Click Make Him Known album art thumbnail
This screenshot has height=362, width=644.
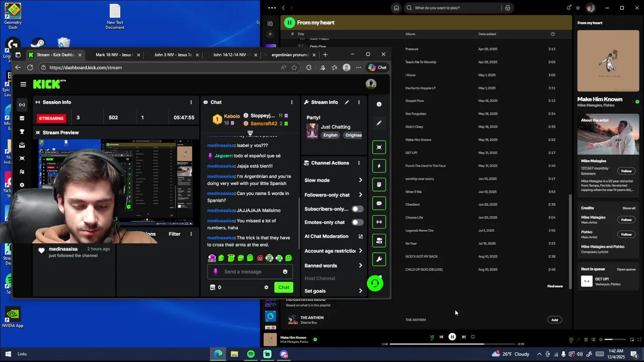[270, 339]
